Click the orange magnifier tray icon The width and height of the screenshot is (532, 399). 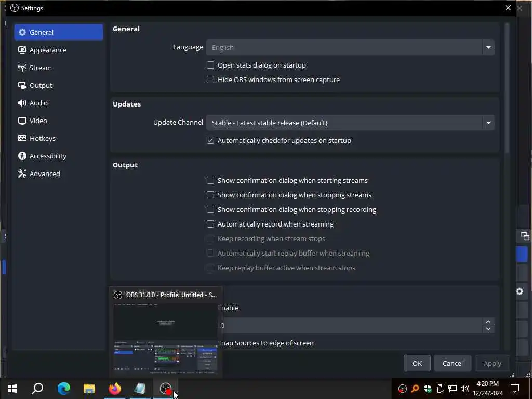pyautogui.click(x=415, y=389)
